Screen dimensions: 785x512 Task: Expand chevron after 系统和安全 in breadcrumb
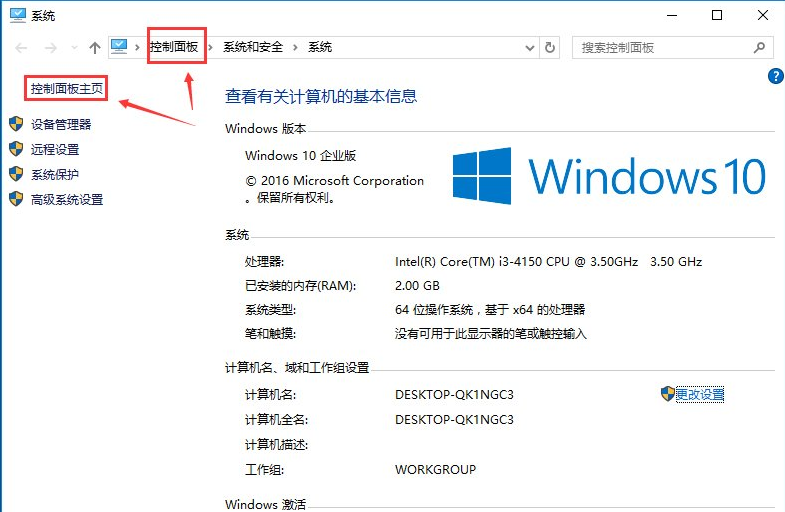pos(295,47)
